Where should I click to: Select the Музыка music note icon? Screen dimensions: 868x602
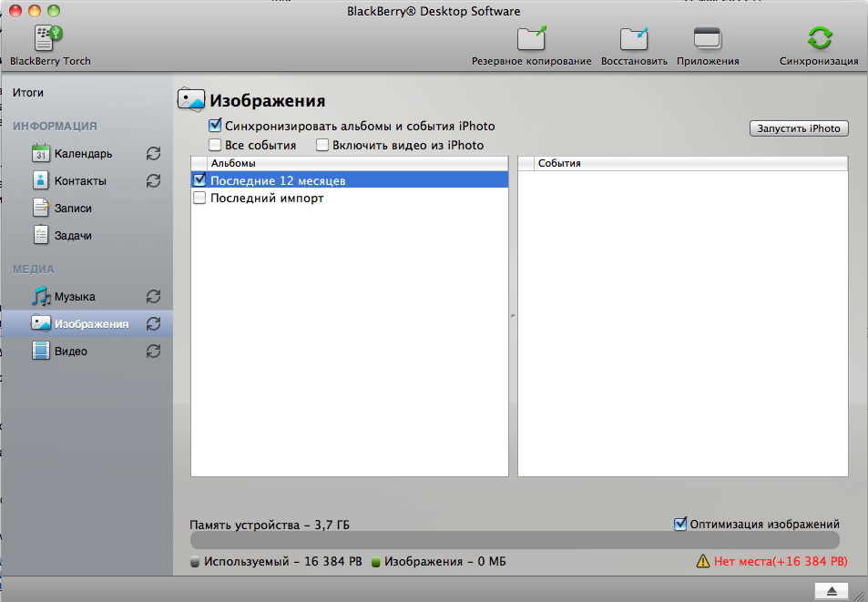pos(41,296)
